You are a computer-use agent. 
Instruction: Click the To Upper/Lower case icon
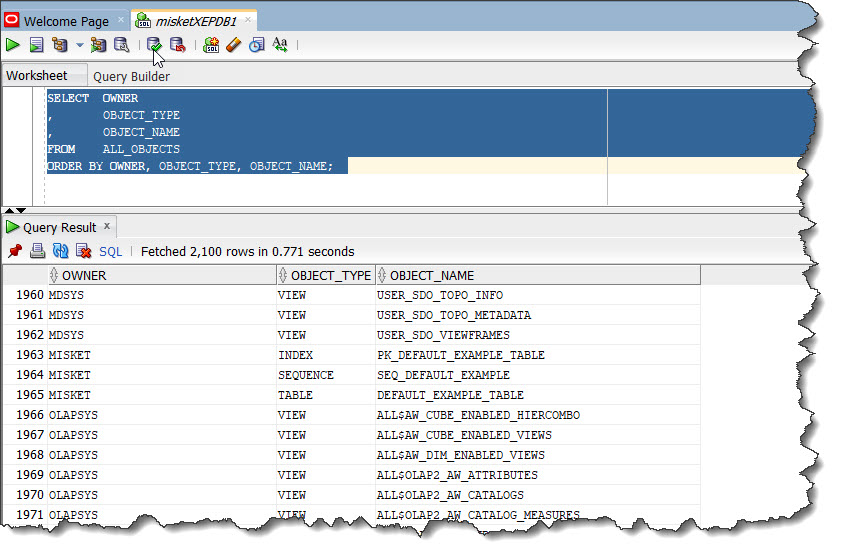click(x=280, y=45)
